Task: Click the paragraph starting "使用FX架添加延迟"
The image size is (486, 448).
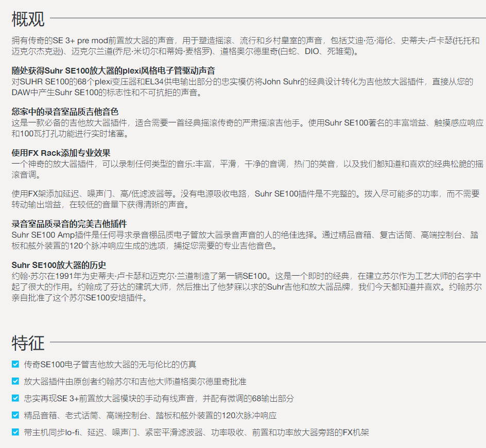Action: 246,199
